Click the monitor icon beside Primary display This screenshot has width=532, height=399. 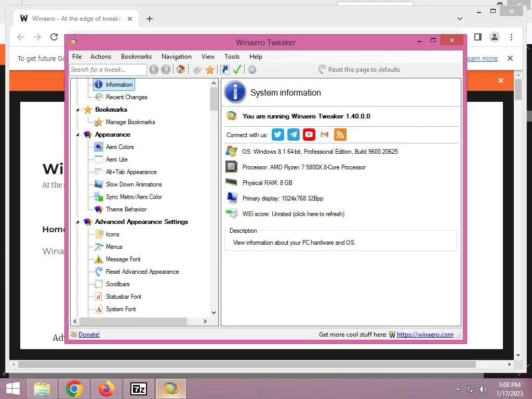[232, 198]
